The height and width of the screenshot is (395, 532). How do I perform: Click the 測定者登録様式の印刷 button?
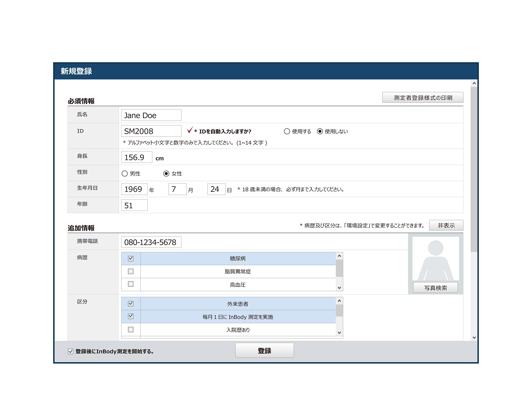(423, 97)
